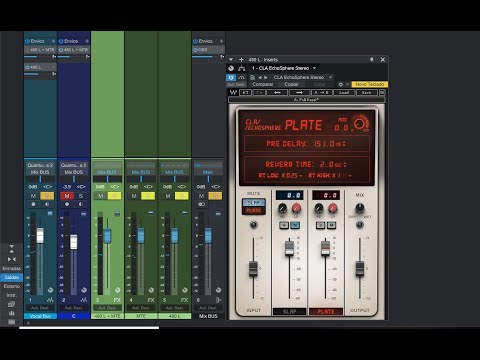Click the OUTPUT fader in EchoSphere

click(360, 269)
